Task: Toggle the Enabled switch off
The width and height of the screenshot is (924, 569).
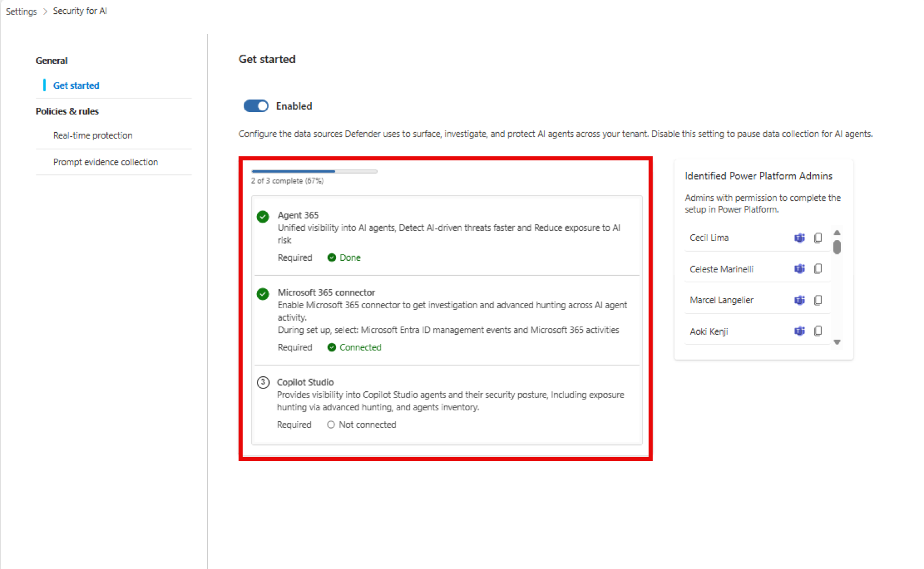Action: pos(256,106)
